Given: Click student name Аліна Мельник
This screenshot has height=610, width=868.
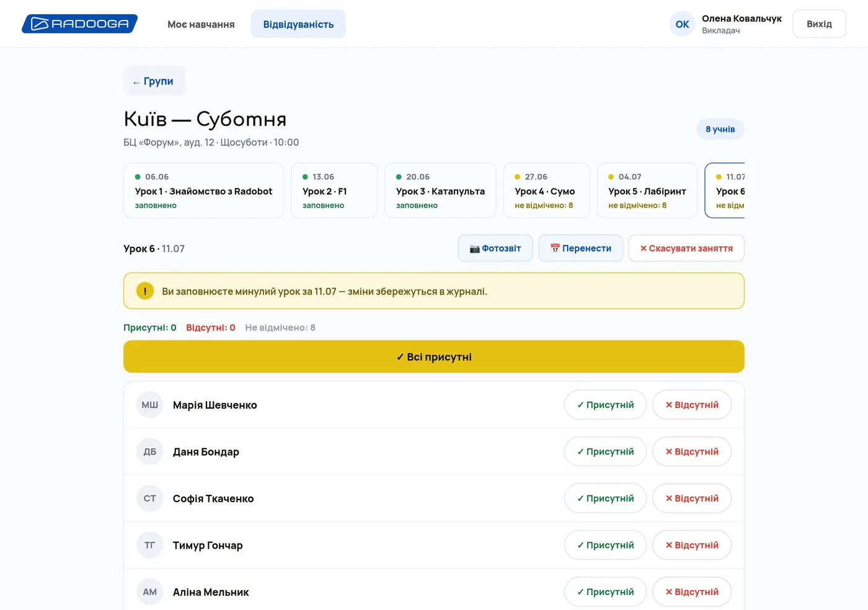Looking at the screenshot, I should click(x=211, y=592).
